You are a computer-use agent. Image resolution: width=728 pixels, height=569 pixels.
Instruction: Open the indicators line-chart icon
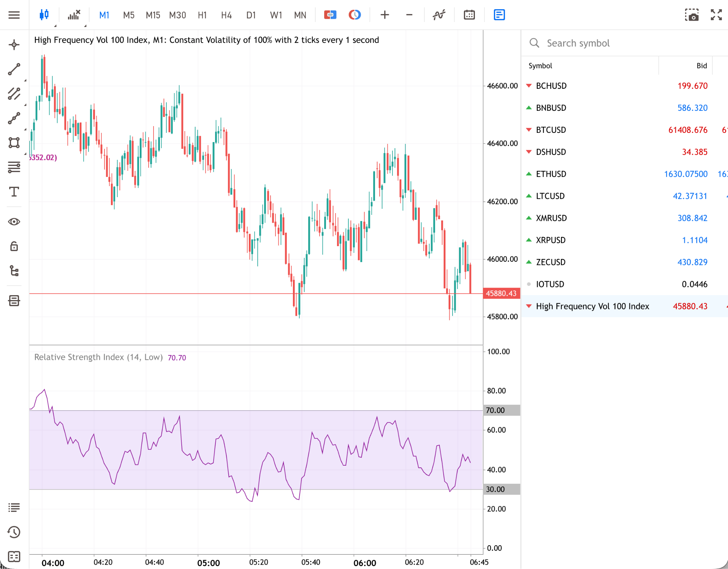coord(439,15)
